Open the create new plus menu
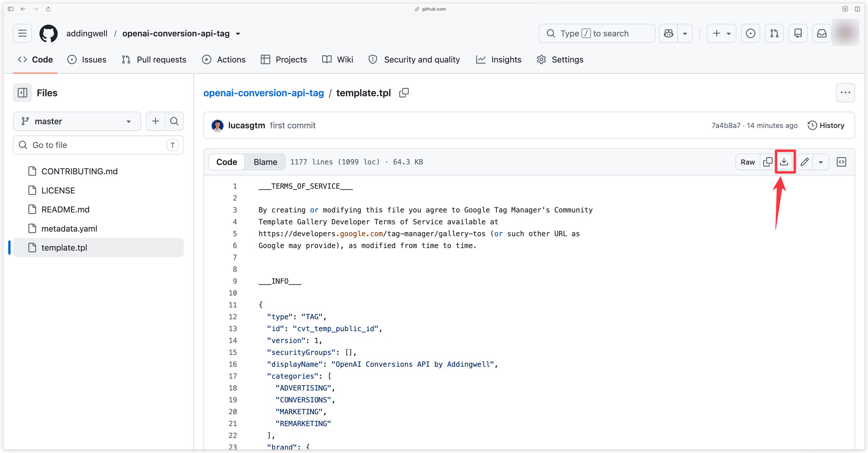Viewport: 868px width, 453px height. [721, 33]
